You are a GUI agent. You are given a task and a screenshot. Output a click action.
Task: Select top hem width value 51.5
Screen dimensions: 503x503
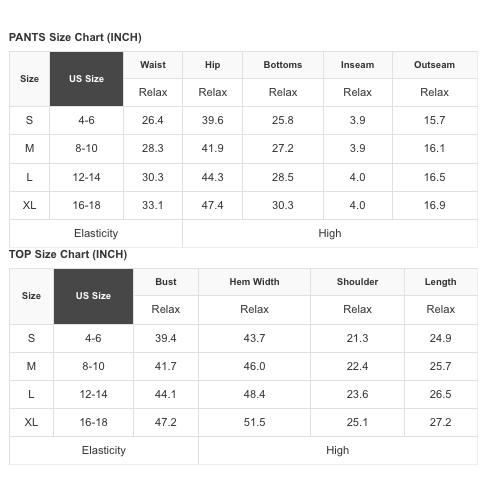point(254,422)
